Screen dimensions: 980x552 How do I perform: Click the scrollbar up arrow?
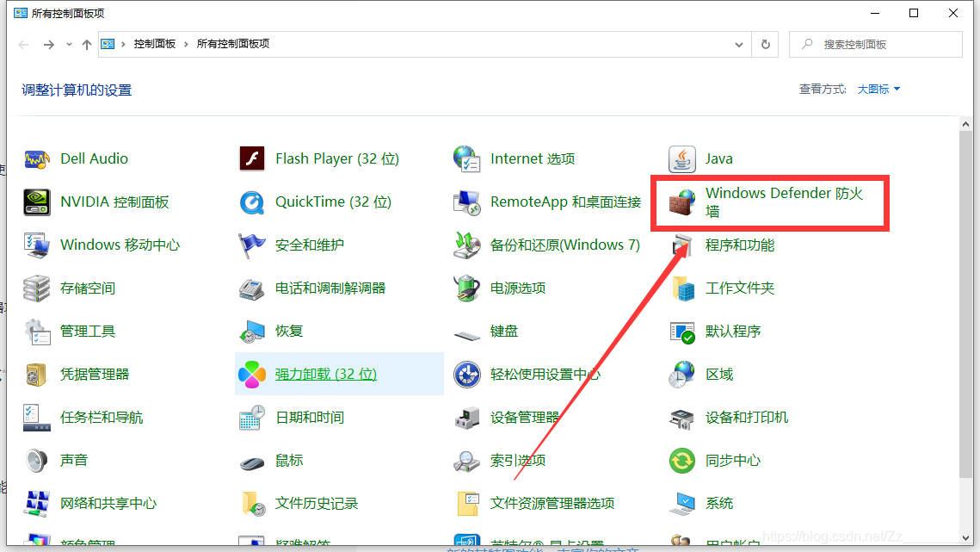[965, 124]
